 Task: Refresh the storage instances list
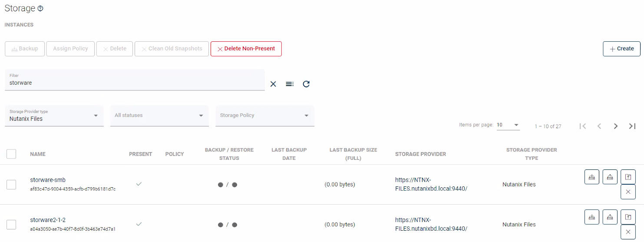[306, 84]
